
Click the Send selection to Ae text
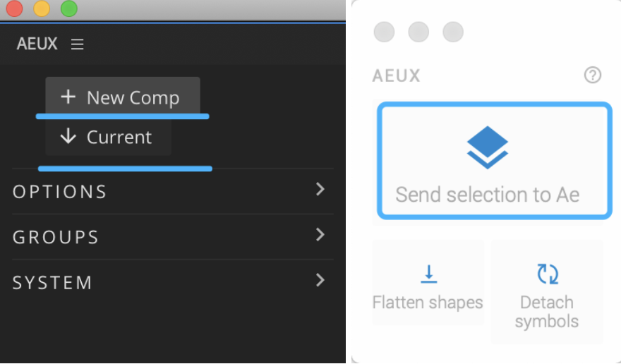point(488,194)
